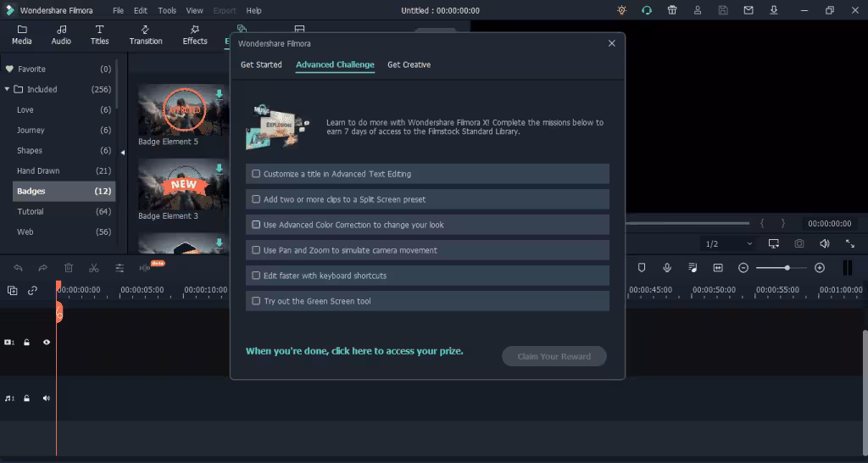This screenshot has width=868, height=463.
Task: Open the audio mixer icon
Action: pos(693,268)
